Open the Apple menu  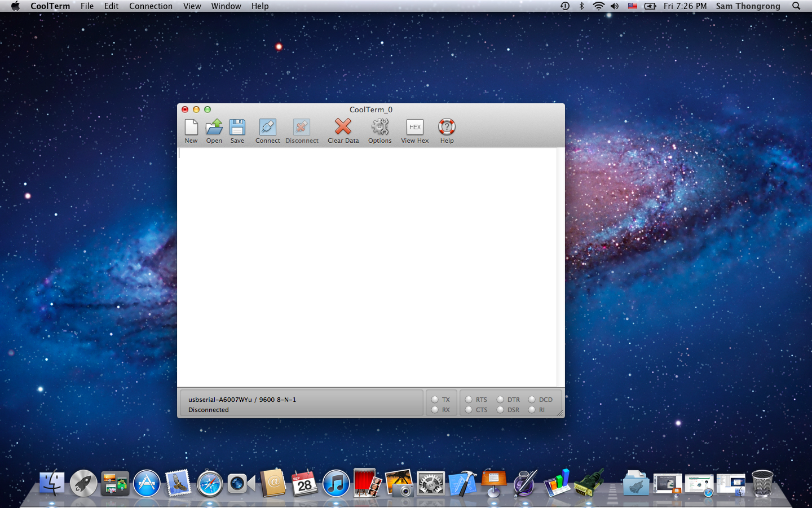15,6
